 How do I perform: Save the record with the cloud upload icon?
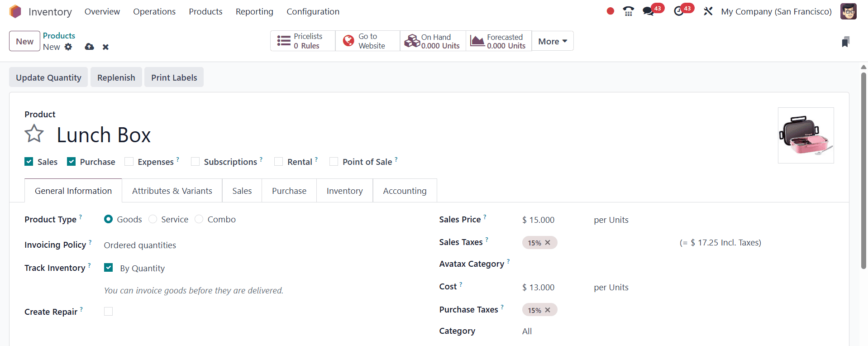89,47
